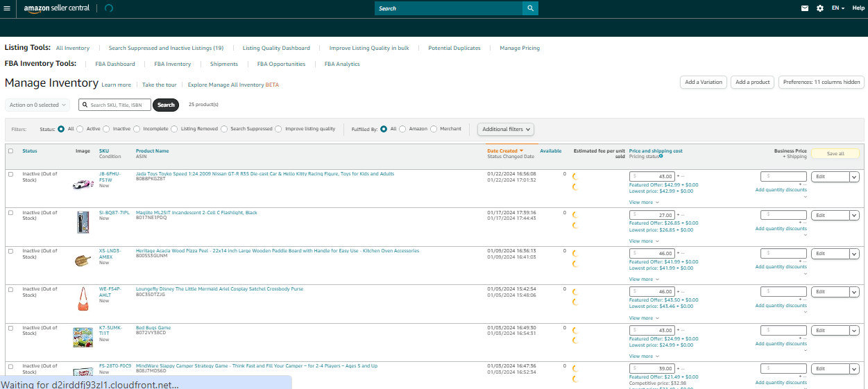Open the Help link in top bar
This screenshot has width=868, height=389.
(858, 8)
